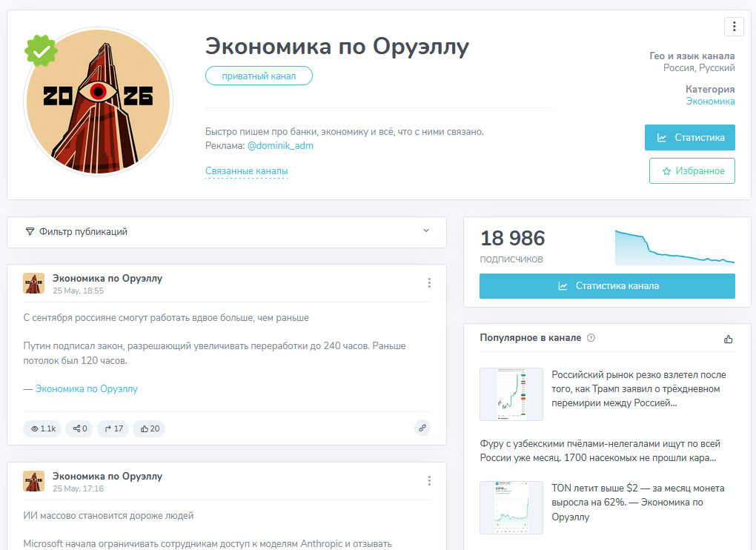Image resolution: width=756 pixels, height=550 pixels.
Task: Open Статистика канала button
Action: (607, 286)
